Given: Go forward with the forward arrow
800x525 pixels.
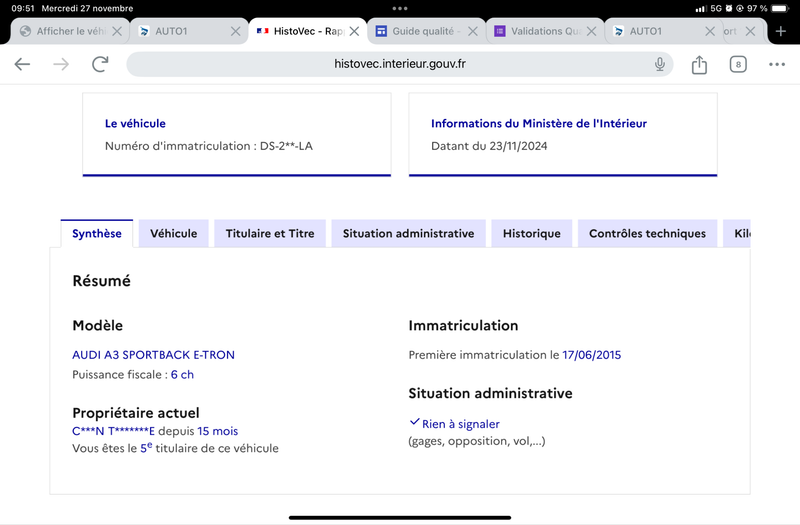Looking at the screenshot, I should pyautogui.click(x=61, y=64).
